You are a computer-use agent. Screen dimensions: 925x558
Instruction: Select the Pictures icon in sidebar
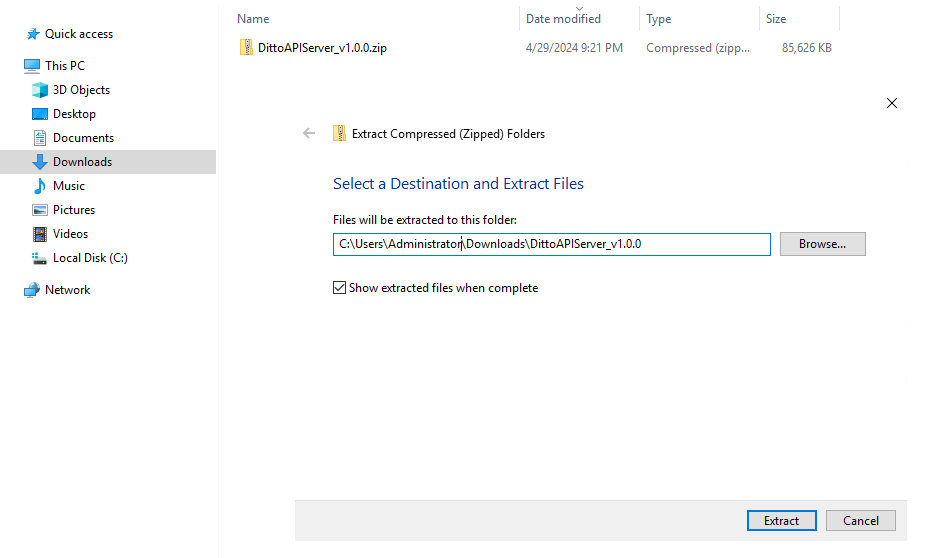click(40, 210)
